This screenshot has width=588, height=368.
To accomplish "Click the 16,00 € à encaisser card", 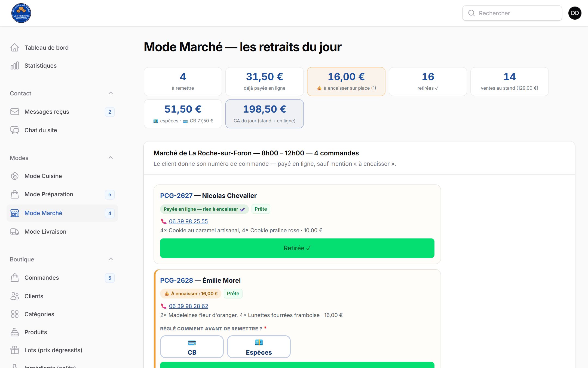I will pyautogui.click(x=346, y=82).
